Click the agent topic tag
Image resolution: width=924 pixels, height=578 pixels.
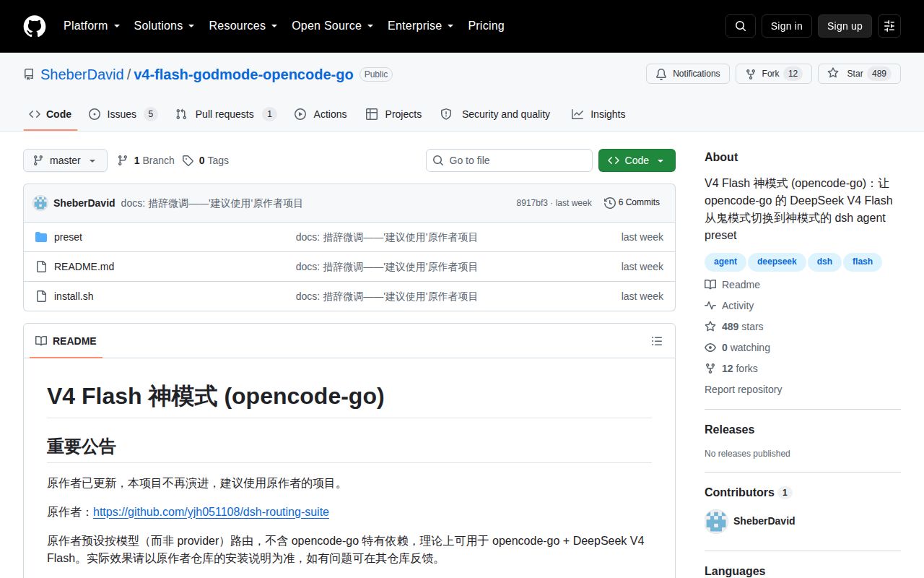725,262
